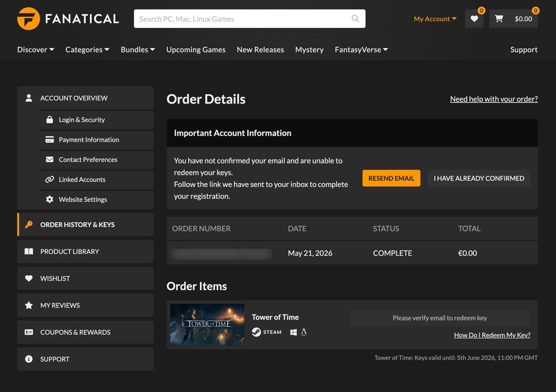Open the shopping cart icon
Screen dimensions: 556x392
point(499,19)
